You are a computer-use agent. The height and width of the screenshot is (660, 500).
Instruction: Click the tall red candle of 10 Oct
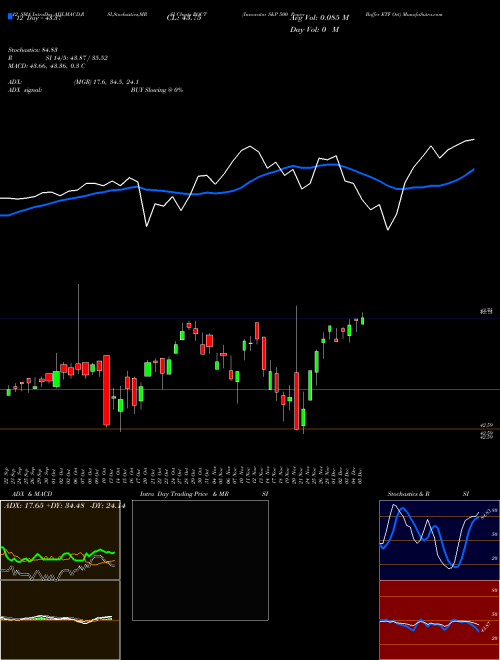pyautogui.click(x=106, y=390)
